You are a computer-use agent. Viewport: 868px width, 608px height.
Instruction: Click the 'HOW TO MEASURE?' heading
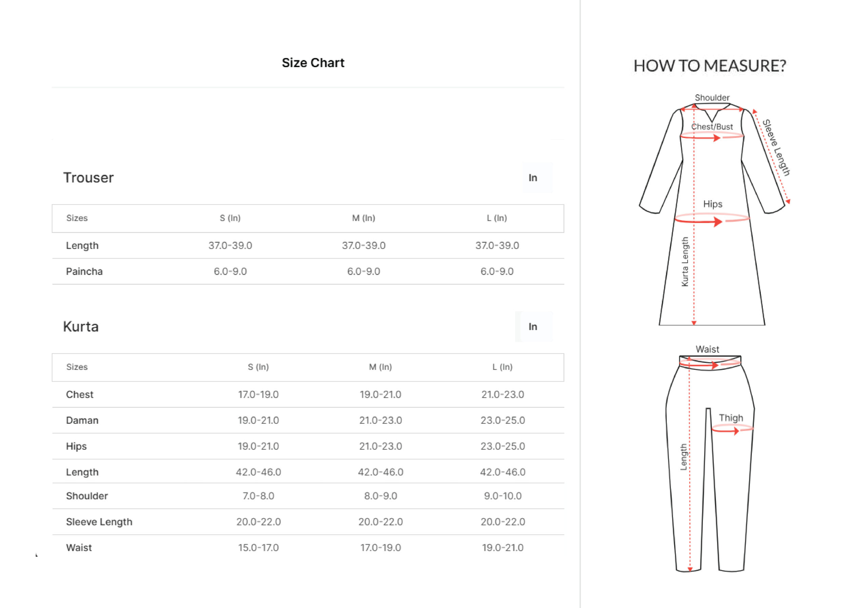(710, 66)
